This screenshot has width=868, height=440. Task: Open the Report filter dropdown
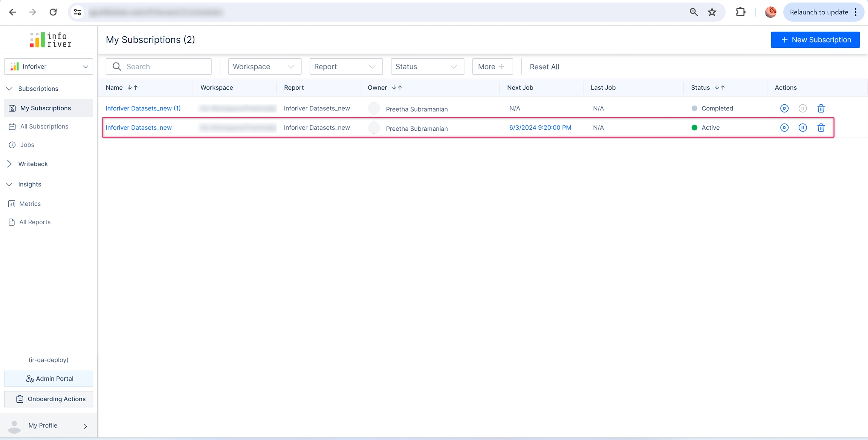pos(346,67)
